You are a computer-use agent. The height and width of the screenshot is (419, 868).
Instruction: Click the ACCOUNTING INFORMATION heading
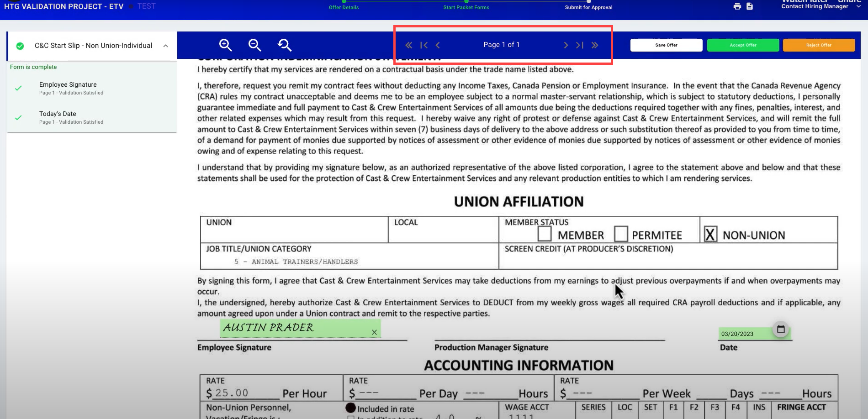[519, 365]
